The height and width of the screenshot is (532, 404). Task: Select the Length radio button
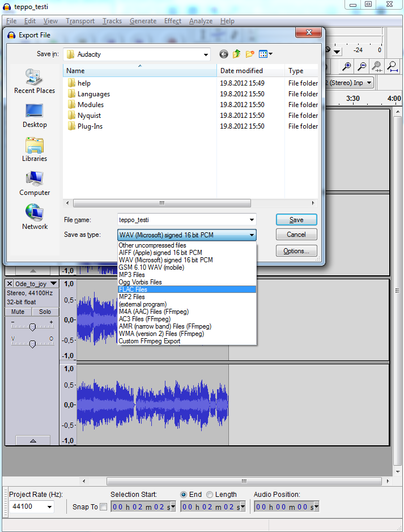[x=210, y=495]
